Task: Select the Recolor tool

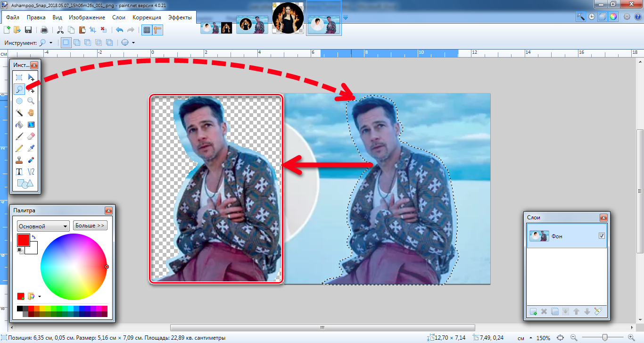Action: point(31,160)
